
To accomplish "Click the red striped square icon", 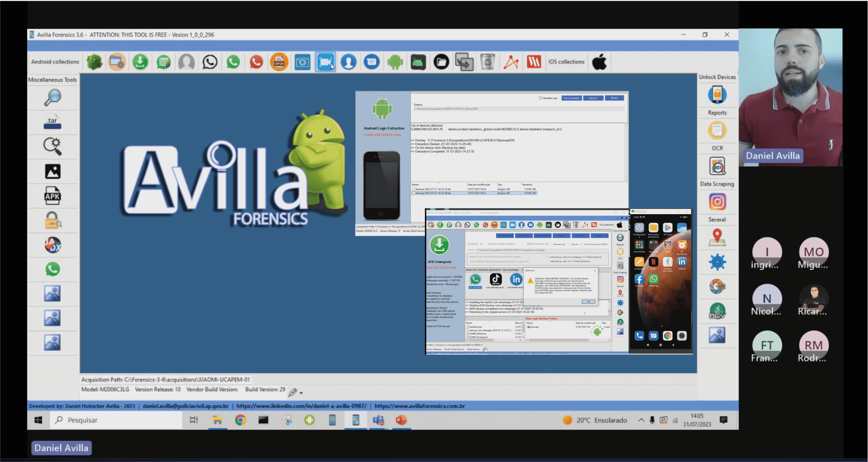I will click(534, 62).
